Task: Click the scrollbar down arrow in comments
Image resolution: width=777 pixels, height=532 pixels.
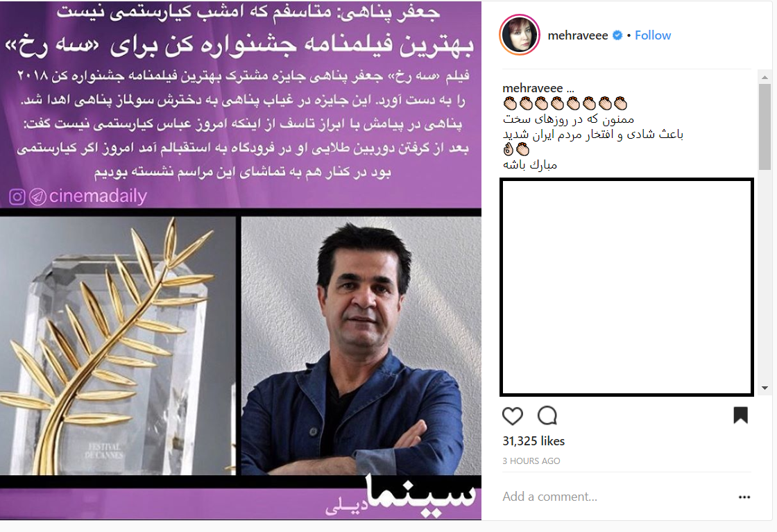Action: (x=765, y=388)
